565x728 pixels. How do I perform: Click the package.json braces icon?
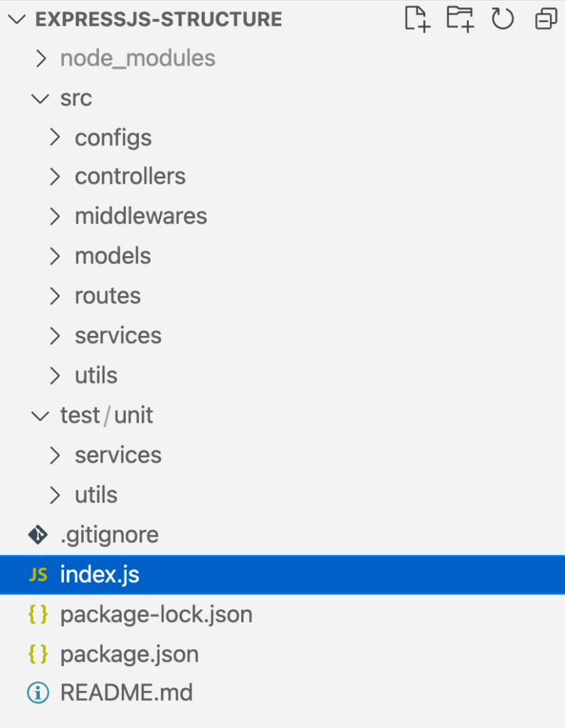(37, 654)
